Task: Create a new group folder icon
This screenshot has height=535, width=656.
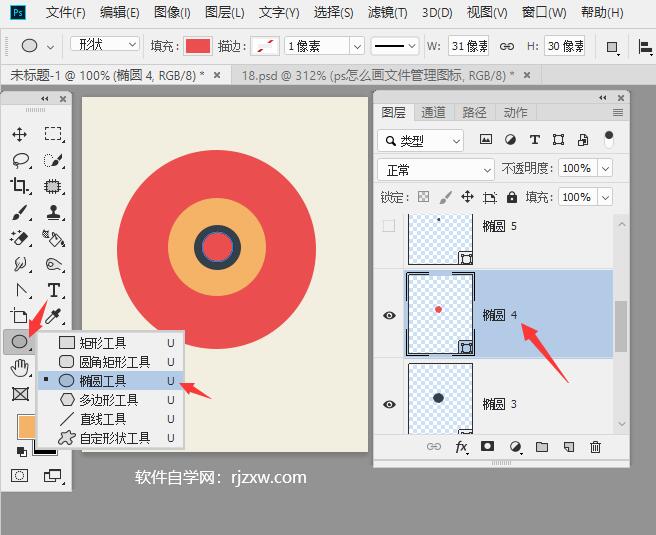Action: (542, 447)
